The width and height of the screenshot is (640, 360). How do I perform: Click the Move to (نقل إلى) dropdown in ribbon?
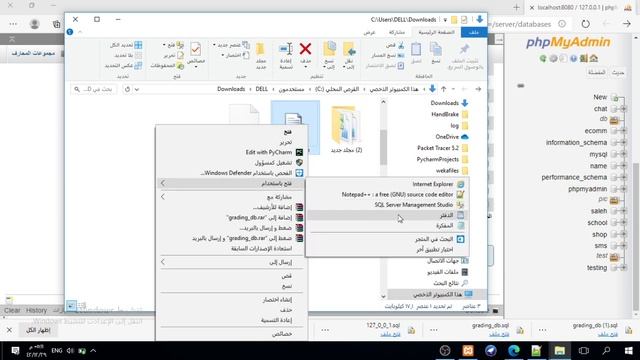click(350, 55)
